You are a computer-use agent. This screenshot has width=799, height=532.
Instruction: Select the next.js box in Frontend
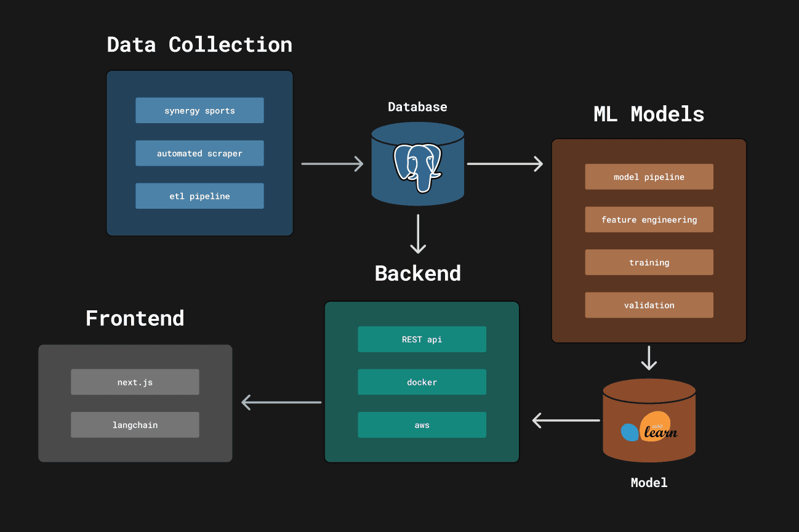pyautogui.click(x=135, y=382)
